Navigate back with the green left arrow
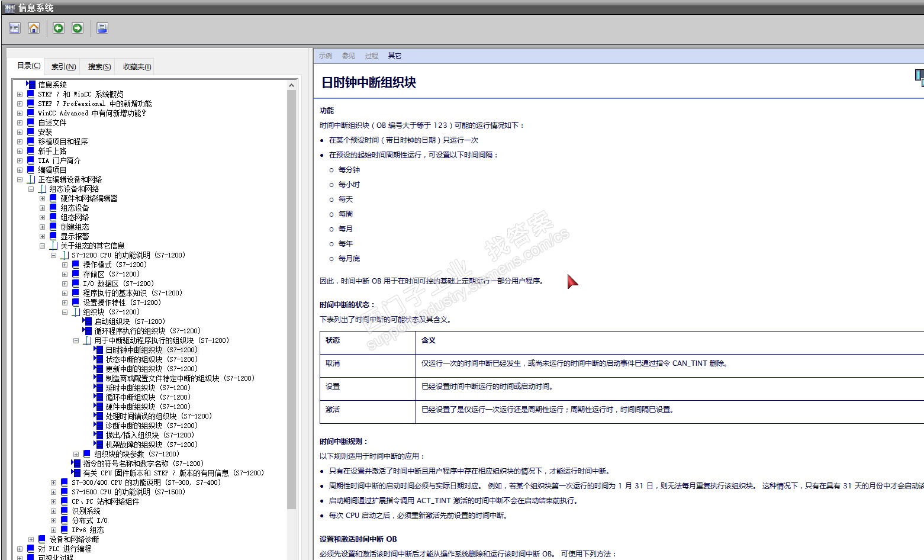 pyautogui.click(x=58, y=28)
